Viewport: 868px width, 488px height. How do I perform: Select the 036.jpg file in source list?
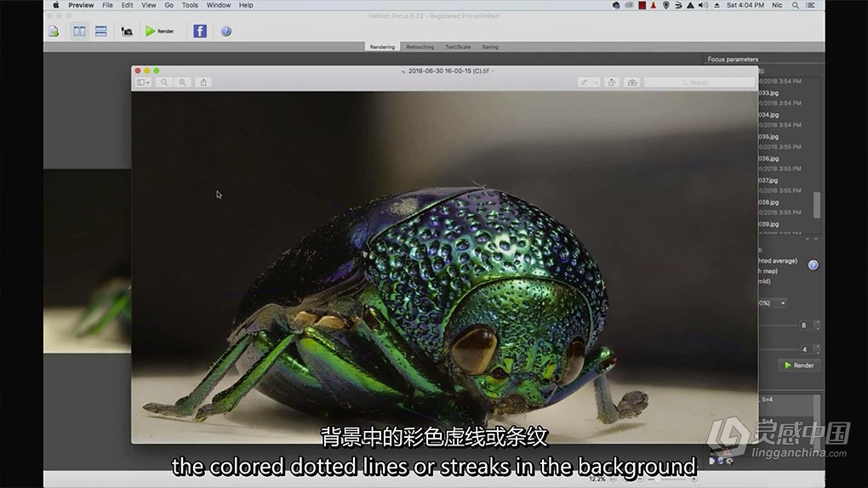tap(768, 159)
